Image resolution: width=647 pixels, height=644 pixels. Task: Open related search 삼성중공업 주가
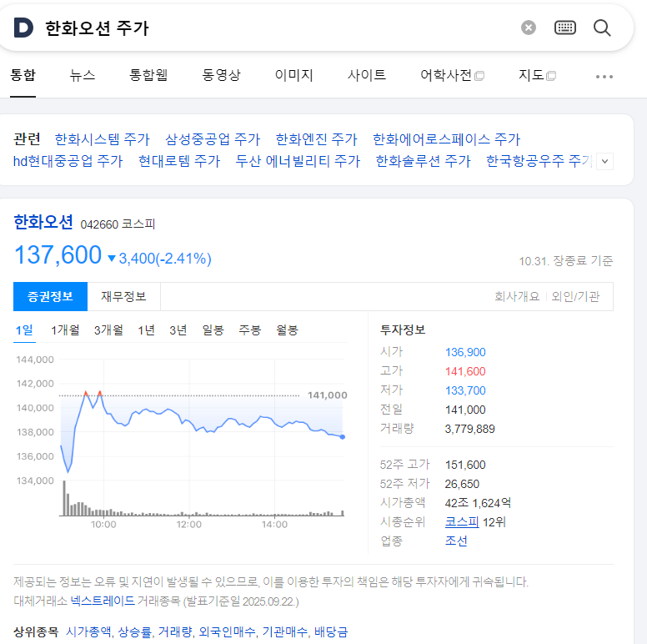click(213, 139)
